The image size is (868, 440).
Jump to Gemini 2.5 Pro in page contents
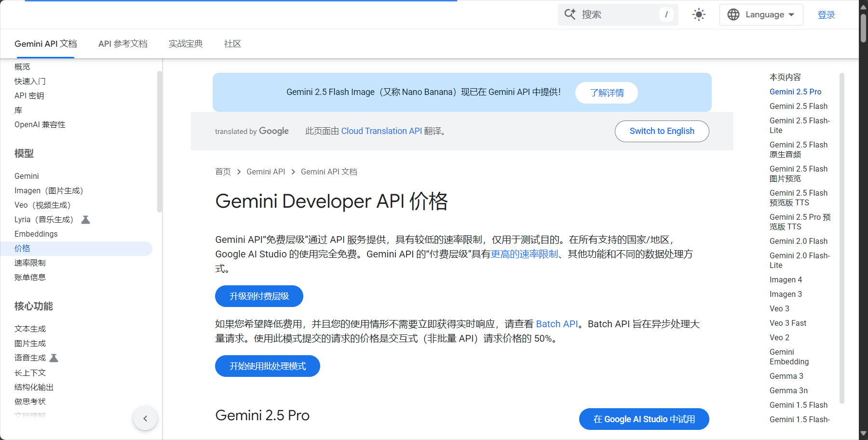click(x=795, y=92)
